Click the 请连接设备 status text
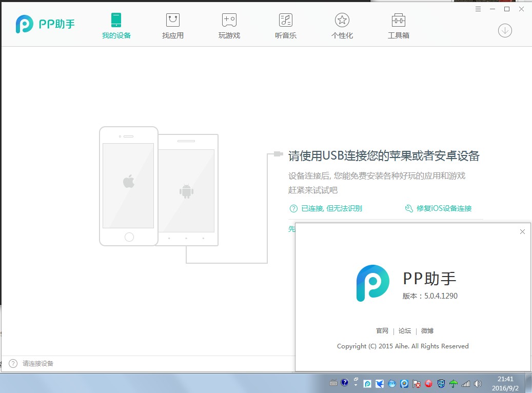 pos(38,363)
